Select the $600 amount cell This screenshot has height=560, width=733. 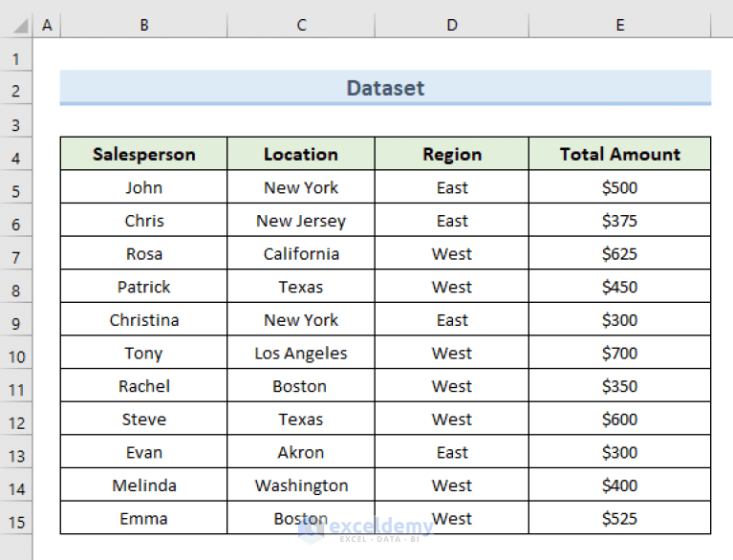click(x=620, y=419)
